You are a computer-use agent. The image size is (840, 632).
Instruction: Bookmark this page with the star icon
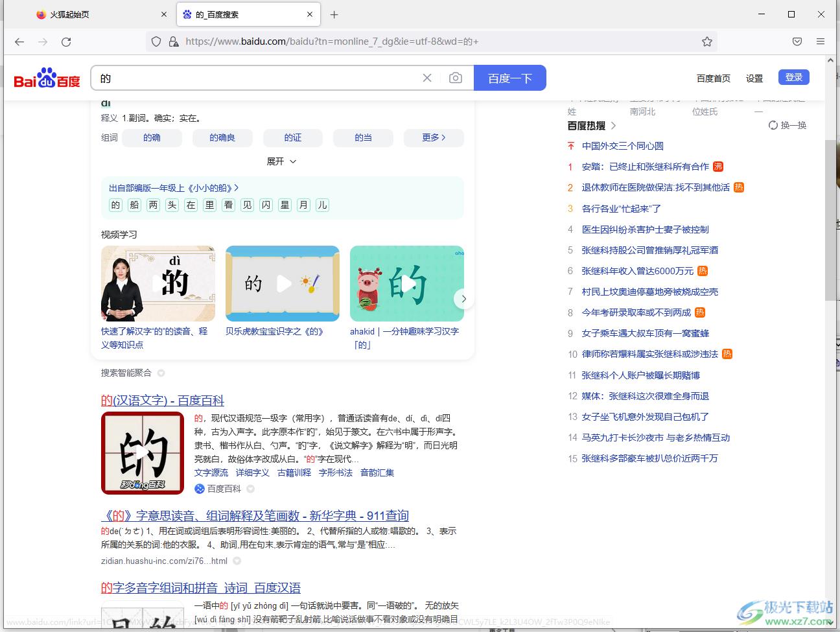click(x=707, y=41)
